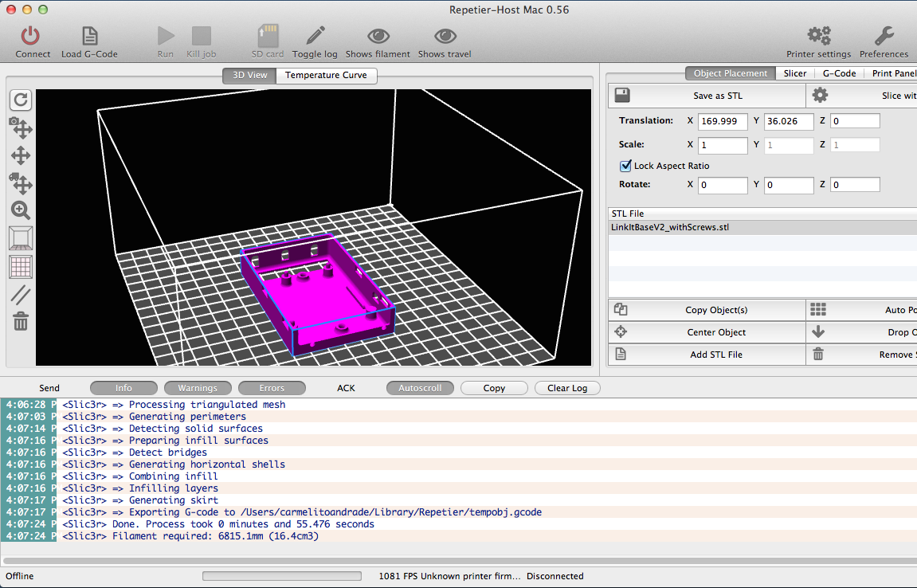Open the Temperature Curve tab
917x588 pixels.
click(327, 76)
